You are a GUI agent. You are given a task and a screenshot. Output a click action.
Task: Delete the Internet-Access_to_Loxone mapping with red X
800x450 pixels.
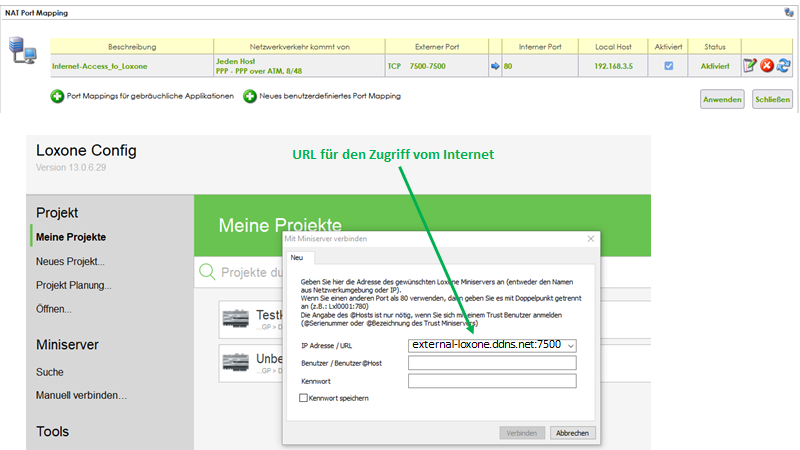click(767, 65)
